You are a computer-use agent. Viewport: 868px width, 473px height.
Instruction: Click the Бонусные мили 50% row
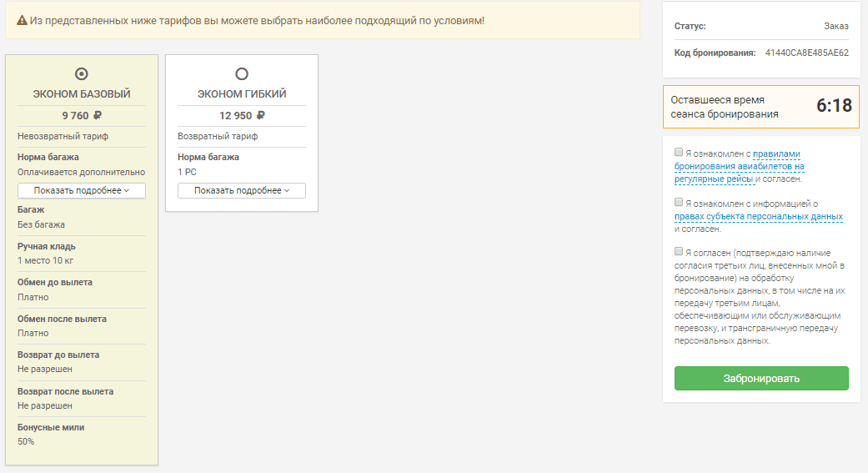[x=82, y=435]
